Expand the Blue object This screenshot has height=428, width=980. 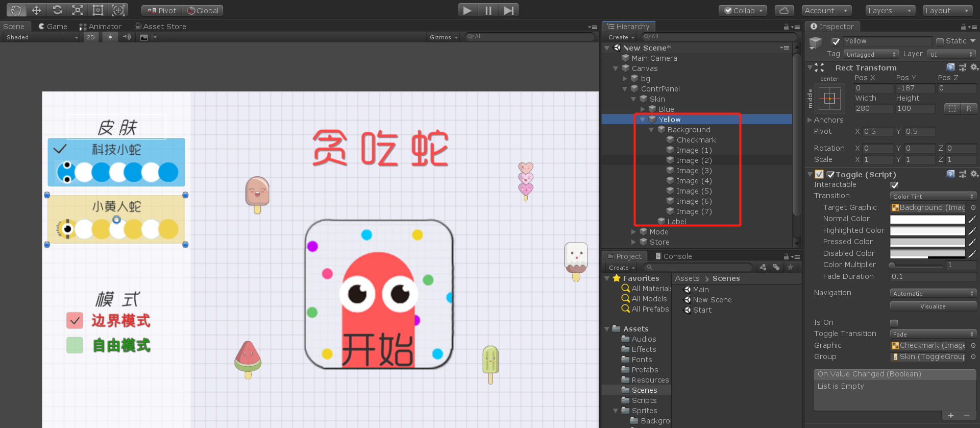[x=643, y=109]
